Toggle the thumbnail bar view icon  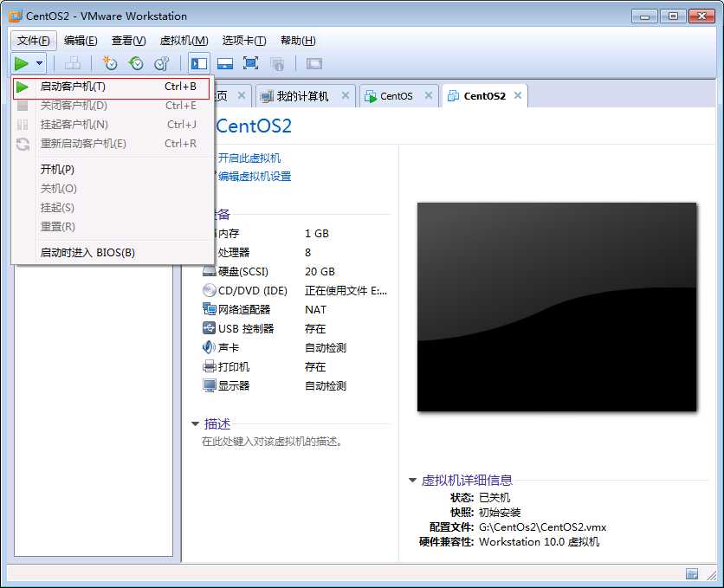coord(225,63)
